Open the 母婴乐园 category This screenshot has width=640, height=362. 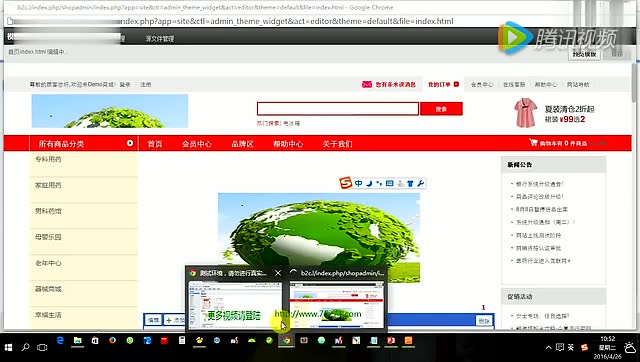[x=48, y=237]
